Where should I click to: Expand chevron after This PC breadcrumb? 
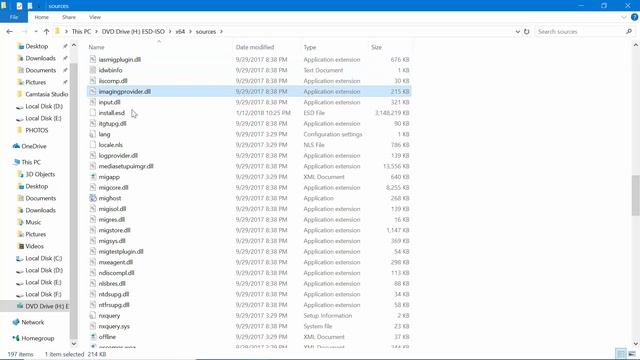click(96, 31)
